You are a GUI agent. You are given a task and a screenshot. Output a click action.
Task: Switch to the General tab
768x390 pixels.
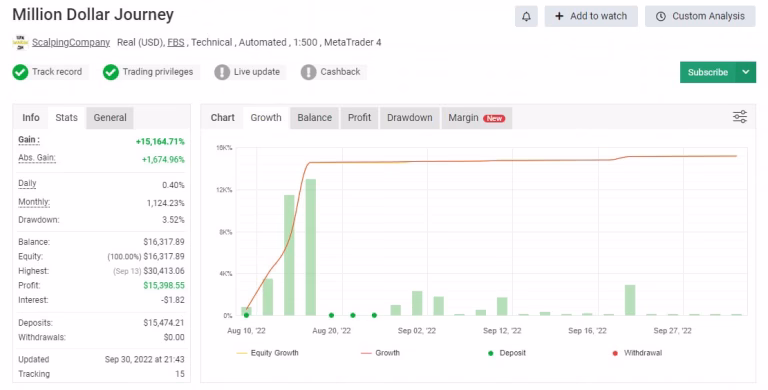110,118
